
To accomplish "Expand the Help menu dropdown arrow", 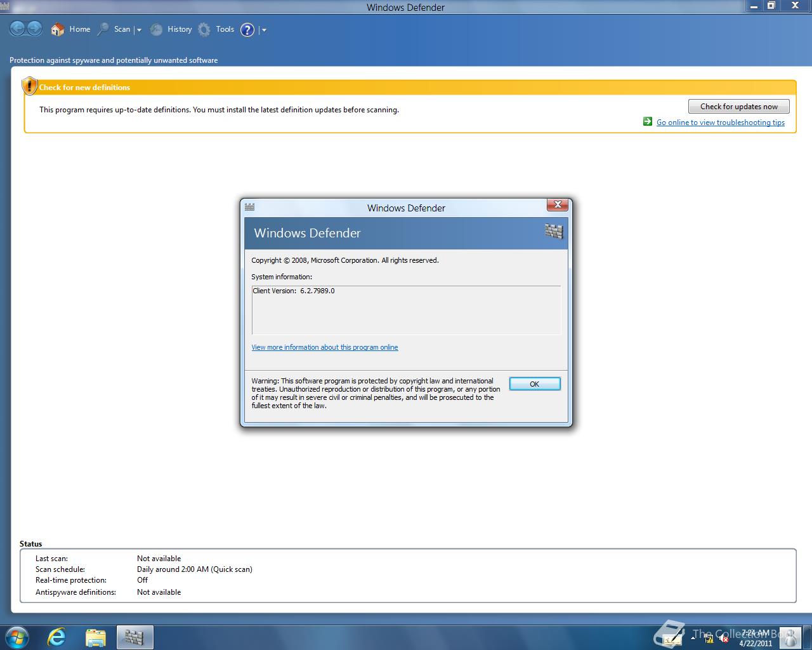I will [x=264, y=30].
